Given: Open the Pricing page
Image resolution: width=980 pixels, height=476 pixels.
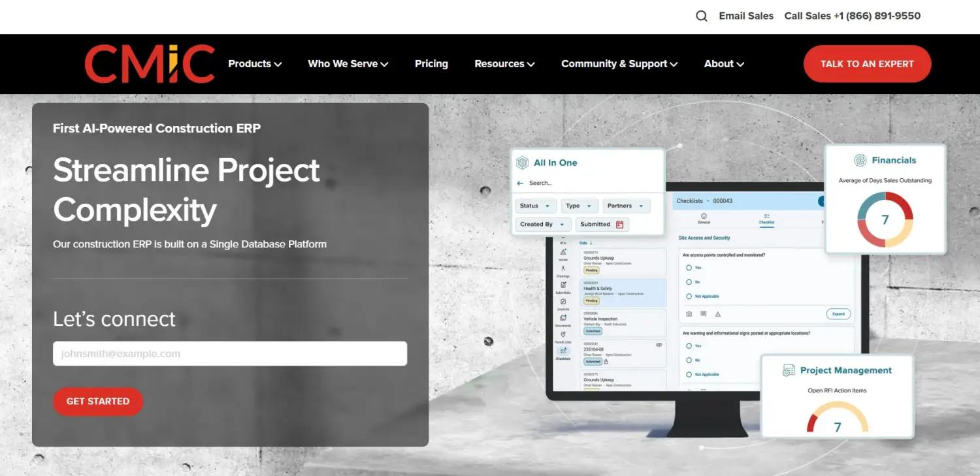Looking at the screenshot, I should [431, 64].
